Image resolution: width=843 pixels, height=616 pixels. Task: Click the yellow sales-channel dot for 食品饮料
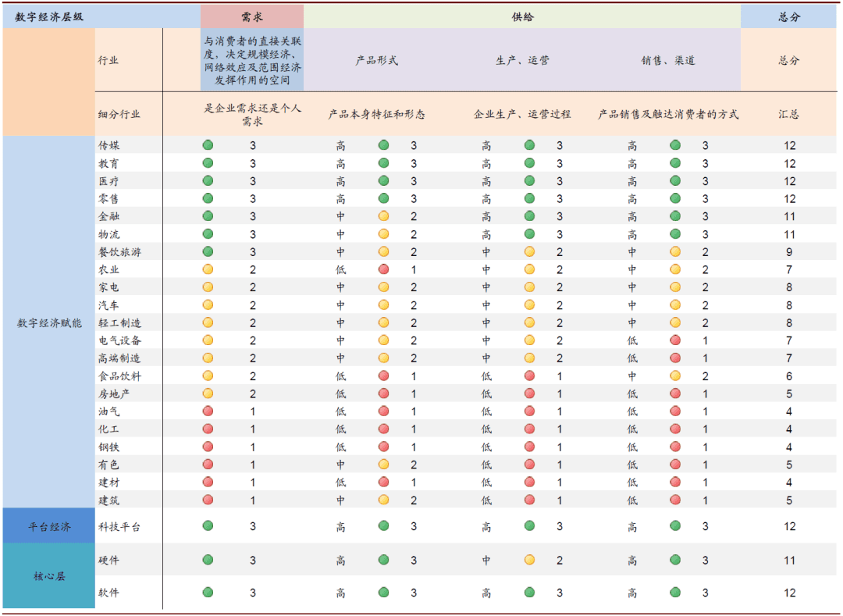[x=676, y=376]
